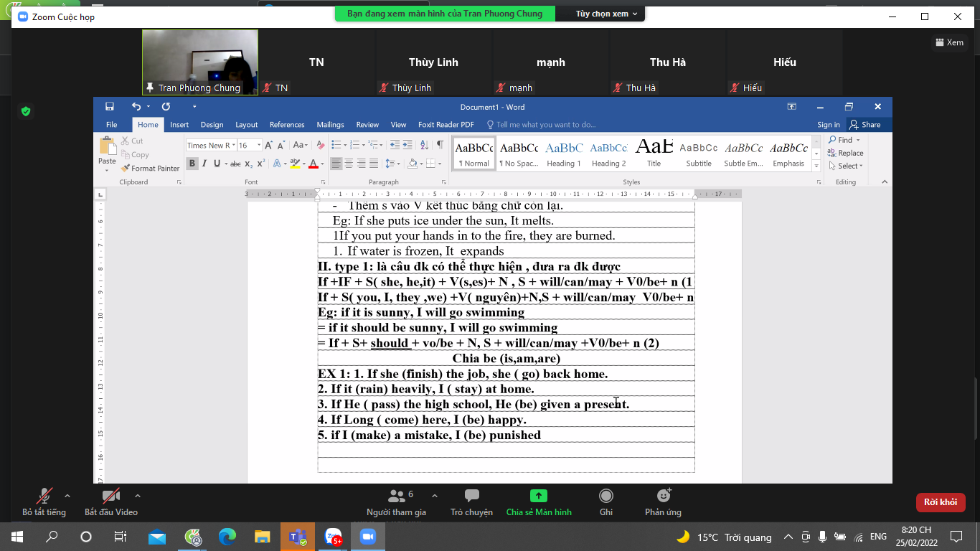Open Change Case dropdown

pyautogui.click(x=301, y=145)
